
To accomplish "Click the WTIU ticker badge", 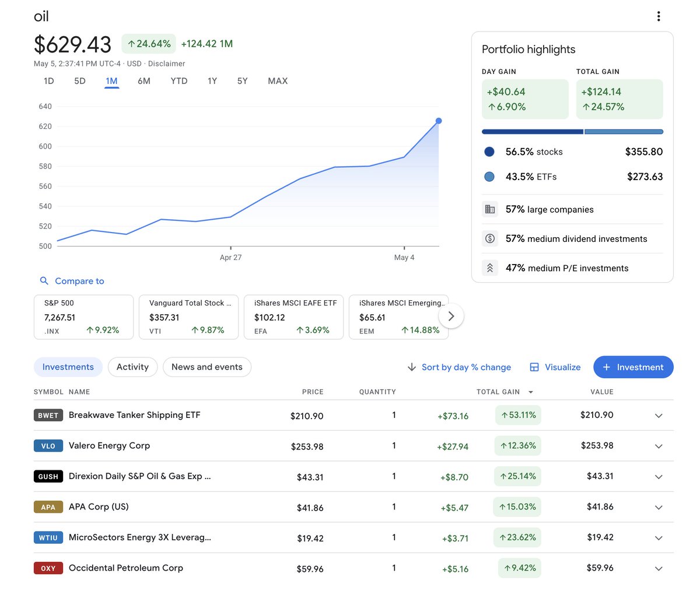I will [x=48, y=538].
